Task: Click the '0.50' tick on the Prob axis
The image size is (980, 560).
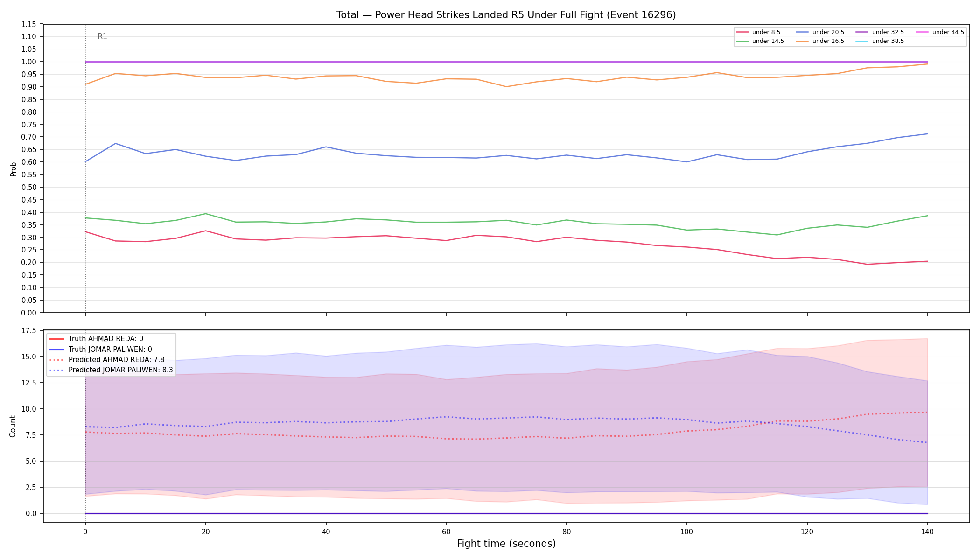Action: (29, 188)
